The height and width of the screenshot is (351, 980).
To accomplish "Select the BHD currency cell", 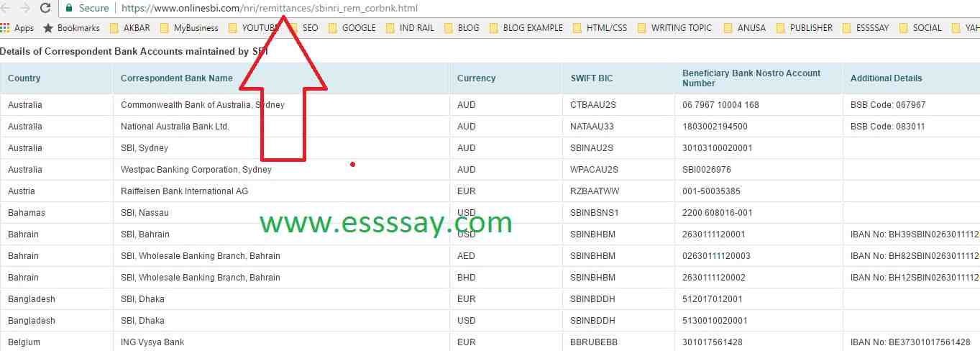I will pyautogui.click(x=506, y=278).
